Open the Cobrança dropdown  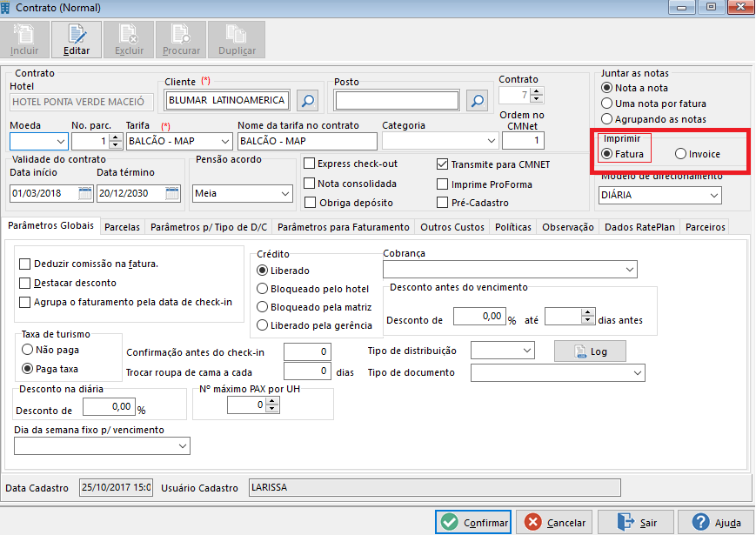coord(630,270)
